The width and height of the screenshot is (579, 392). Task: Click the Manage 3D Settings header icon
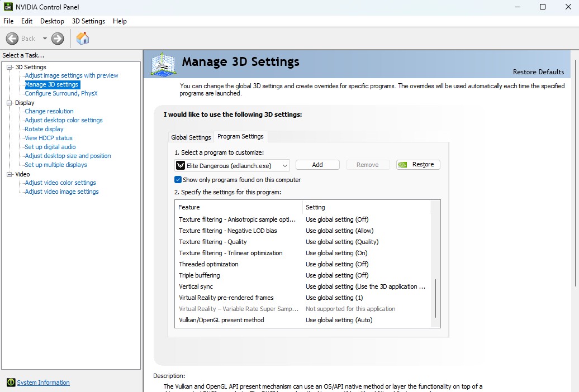click(x=163, y=65)
